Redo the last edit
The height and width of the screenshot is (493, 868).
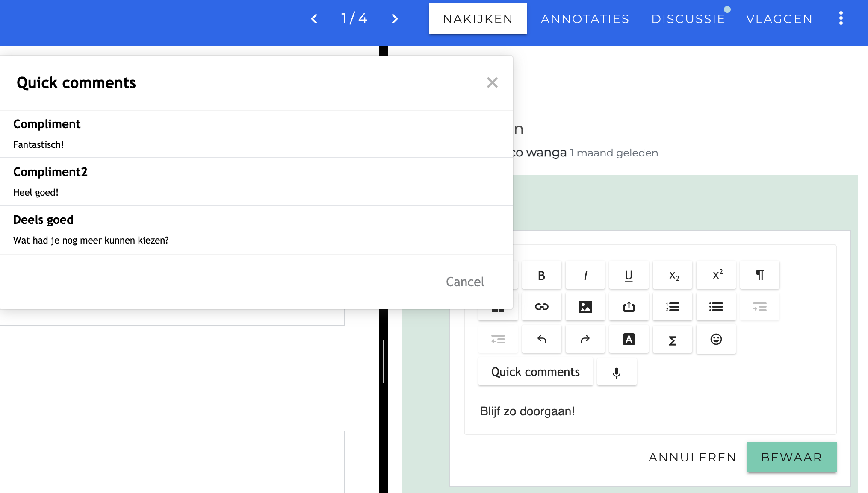585,339
